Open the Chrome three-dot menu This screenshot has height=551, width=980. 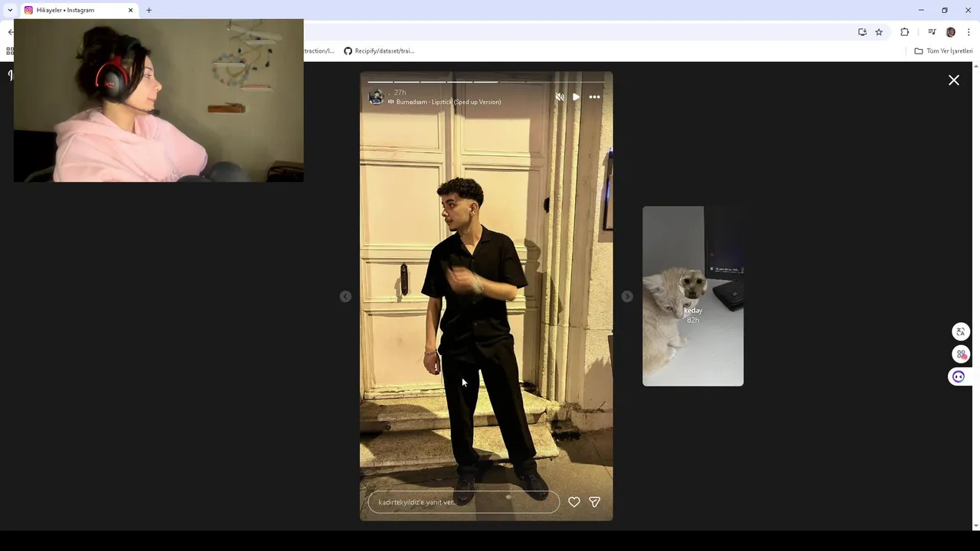tap(969, 32)
